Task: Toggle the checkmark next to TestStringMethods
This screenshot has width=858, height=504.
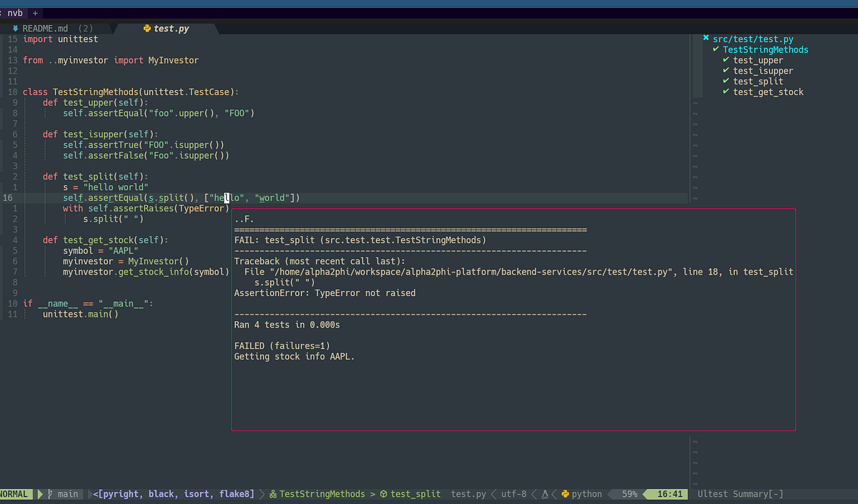Action: coord(716,49)
